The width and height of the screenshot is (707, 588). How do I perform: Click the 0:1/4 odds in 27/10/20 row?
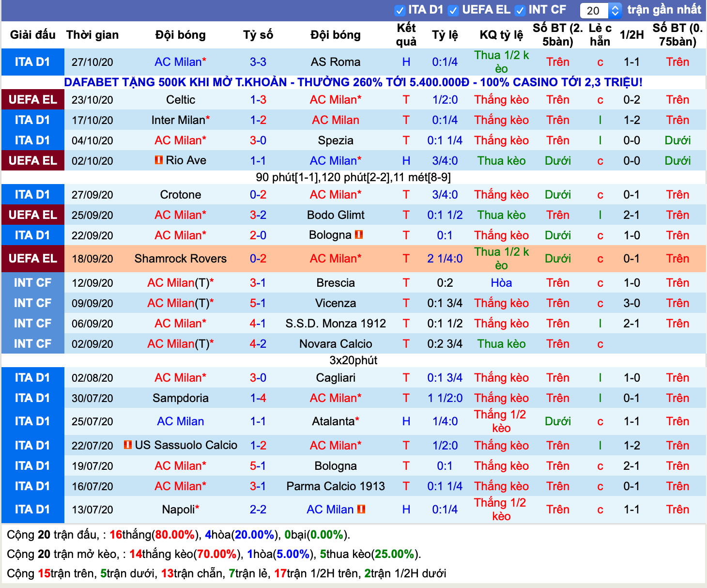(x=445, y=62)
